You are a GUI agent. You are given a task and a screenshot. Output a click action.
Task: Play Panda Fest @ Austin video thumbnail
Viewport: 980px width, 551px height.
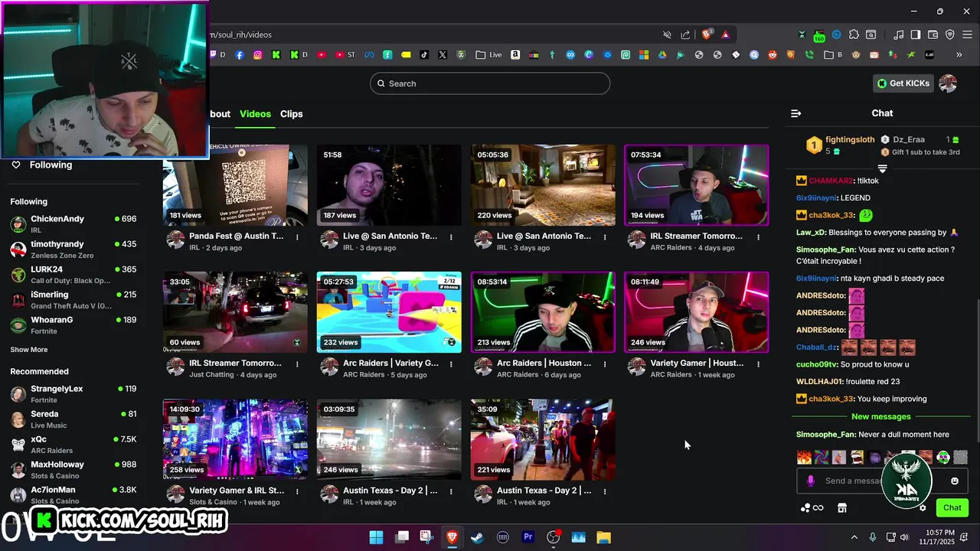235,185
